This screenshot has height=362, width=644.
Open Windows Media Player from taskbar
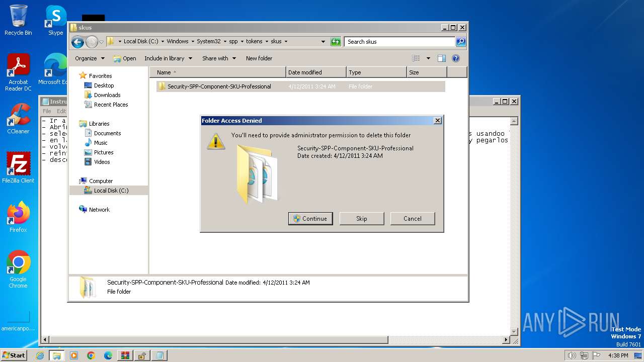click(x=74, y=355)
